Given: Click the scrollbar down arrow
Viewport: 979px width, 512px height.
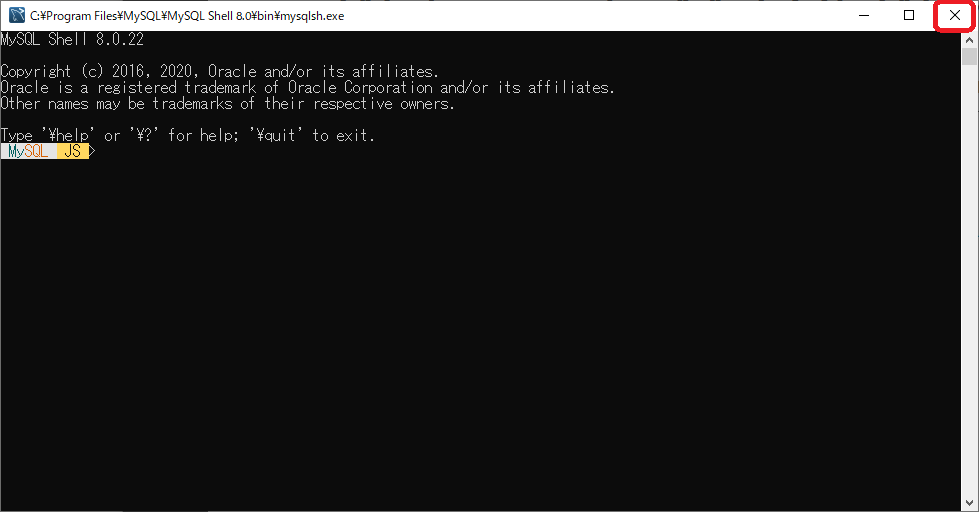Looking at the screenshot, I should pos(969,503).
